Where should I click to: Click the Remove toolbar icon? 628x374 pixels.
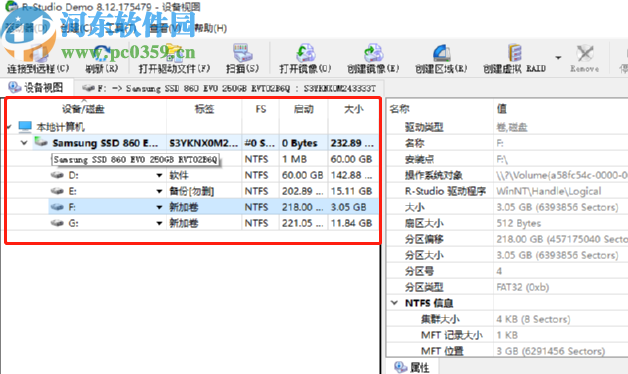point(585,53)
